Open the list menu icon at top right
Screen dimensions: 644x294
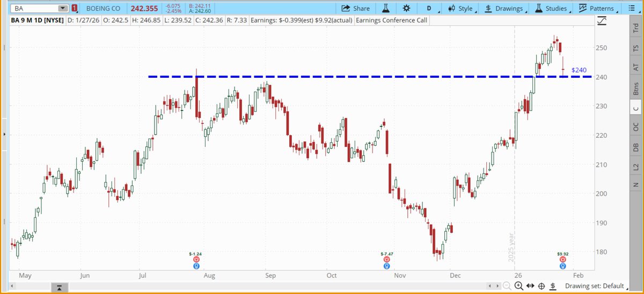pyautogui.click(x=631, y=8)
